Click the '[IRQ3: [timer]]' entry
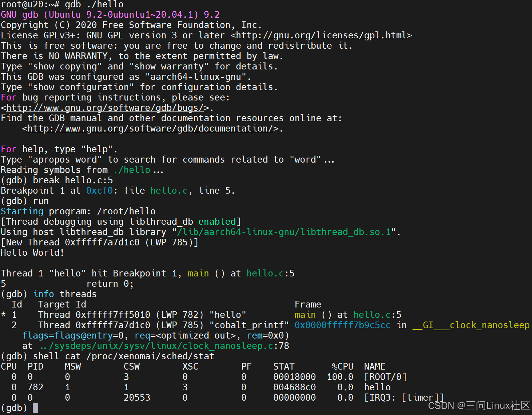The image size is (532, 415). pos(404,398)
